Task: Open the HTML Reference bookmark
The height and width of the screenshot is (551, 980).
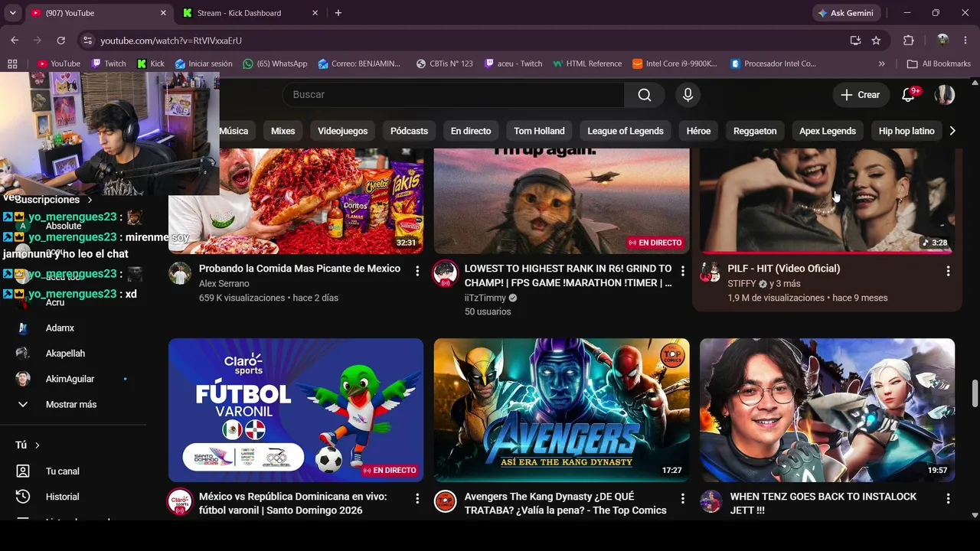Action: (586, 64)
